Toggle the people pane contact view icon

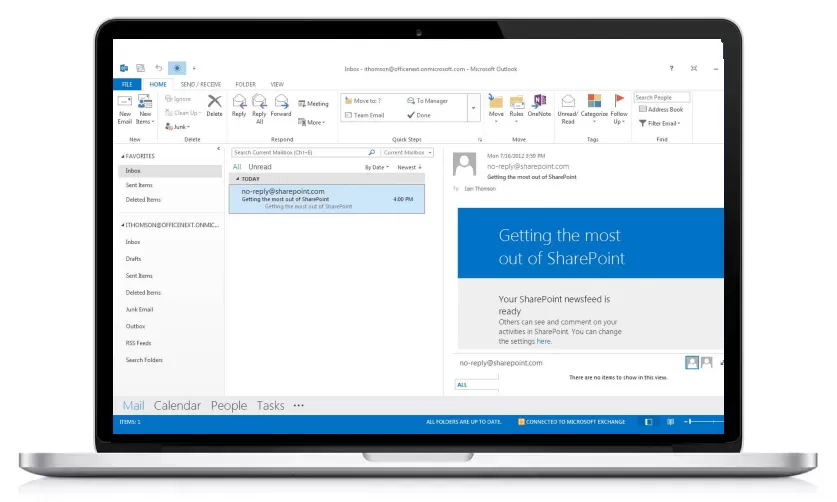(692, 362)
